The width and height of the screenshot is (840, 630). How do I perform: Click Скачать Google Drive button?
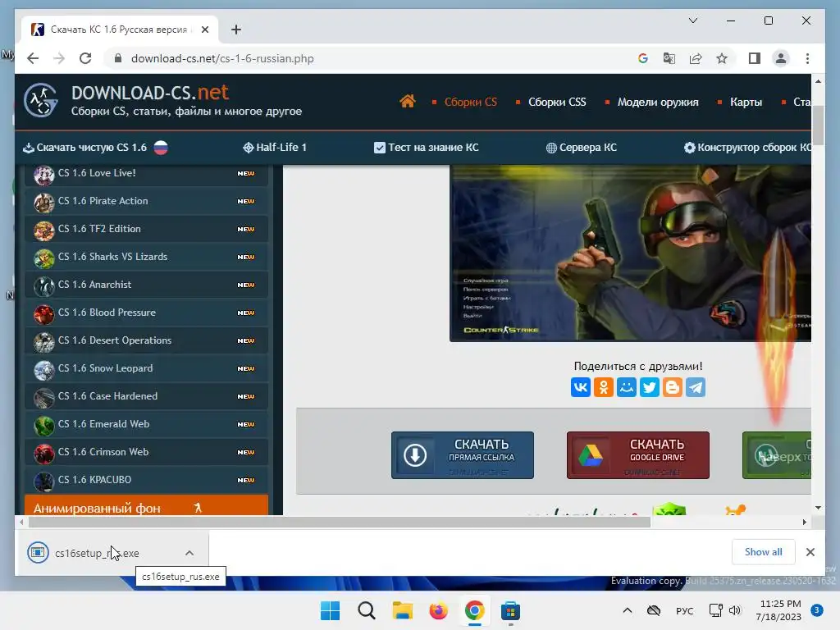tap(638, 454)
